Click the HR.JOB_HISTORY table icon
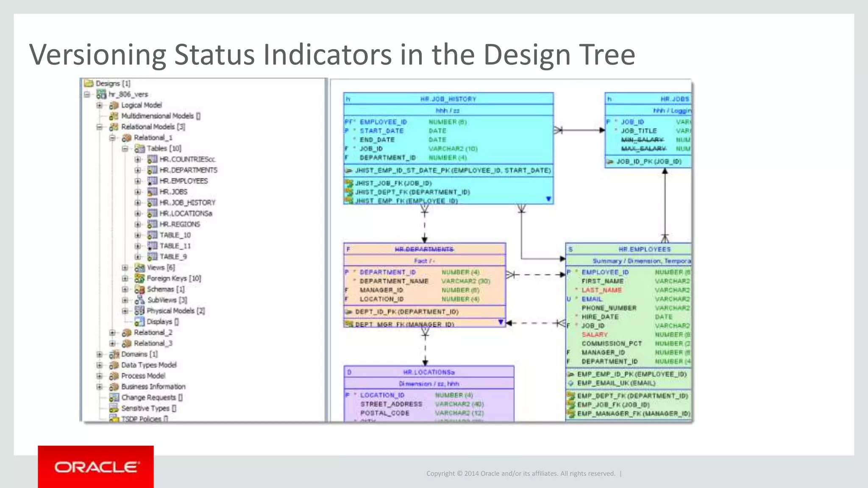Screen dimensions: 868x488 152,202
